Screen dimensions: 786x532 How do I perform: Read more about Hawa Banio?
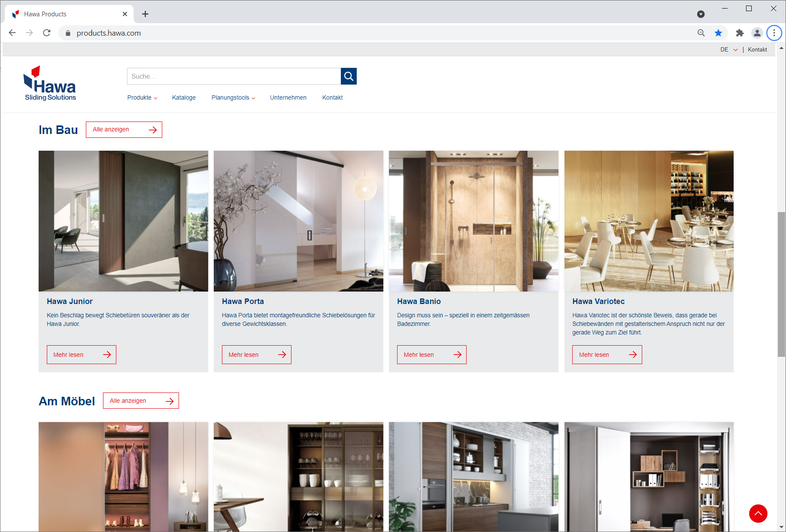coord(432,355)
